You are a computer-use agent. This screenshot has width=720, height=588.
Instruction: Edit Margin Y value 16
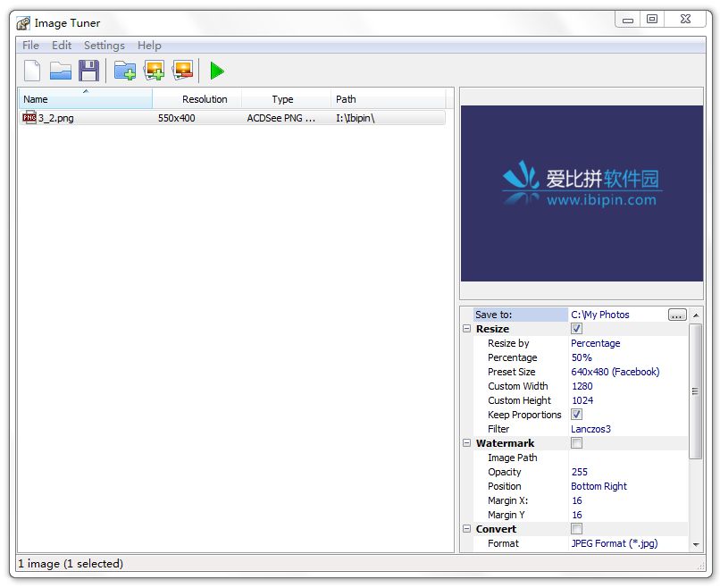[x=577, y=515]
